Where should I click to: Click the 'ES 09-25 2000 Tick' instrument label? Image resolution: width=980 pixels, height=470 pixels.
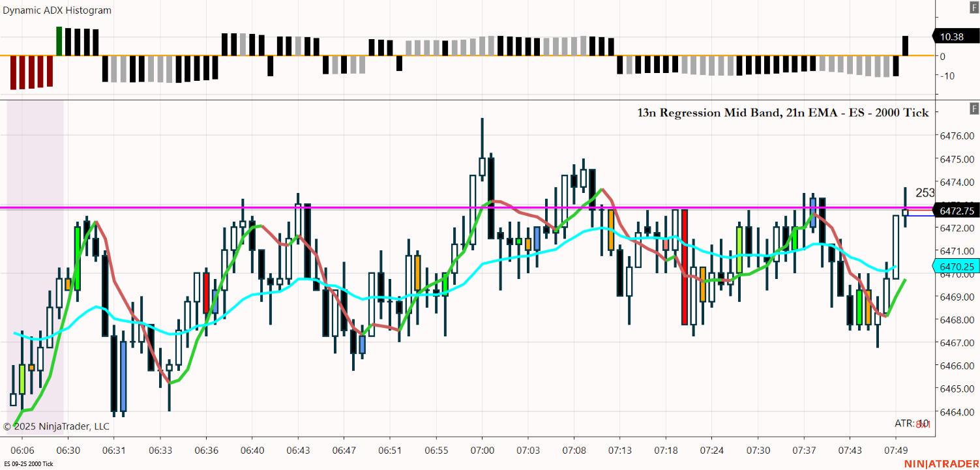click(x=28, y=464)
